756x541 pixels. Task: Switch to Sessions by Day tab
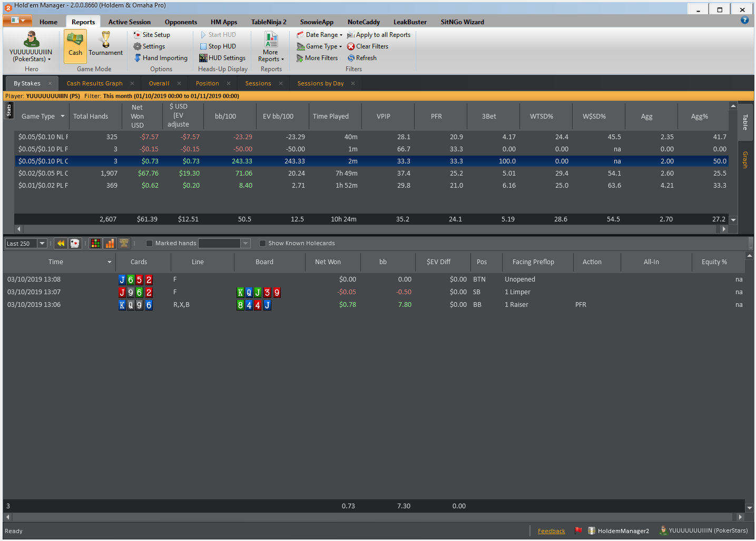[320, 83]
